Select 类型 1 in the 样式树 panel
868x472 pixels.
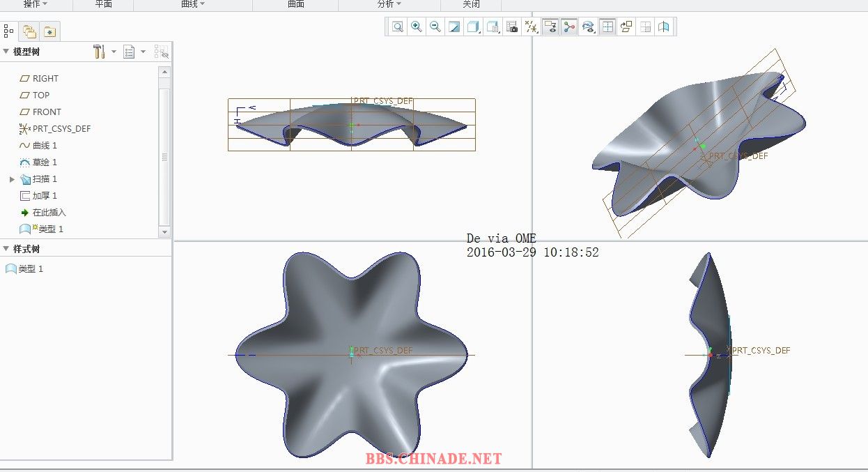coord(30,269)
